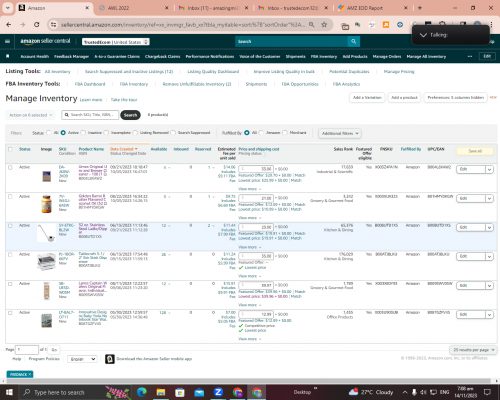Viewport: 500px width, 400px height.
Task: Close the FEEDBACK tag
Action: click(30, 374)
